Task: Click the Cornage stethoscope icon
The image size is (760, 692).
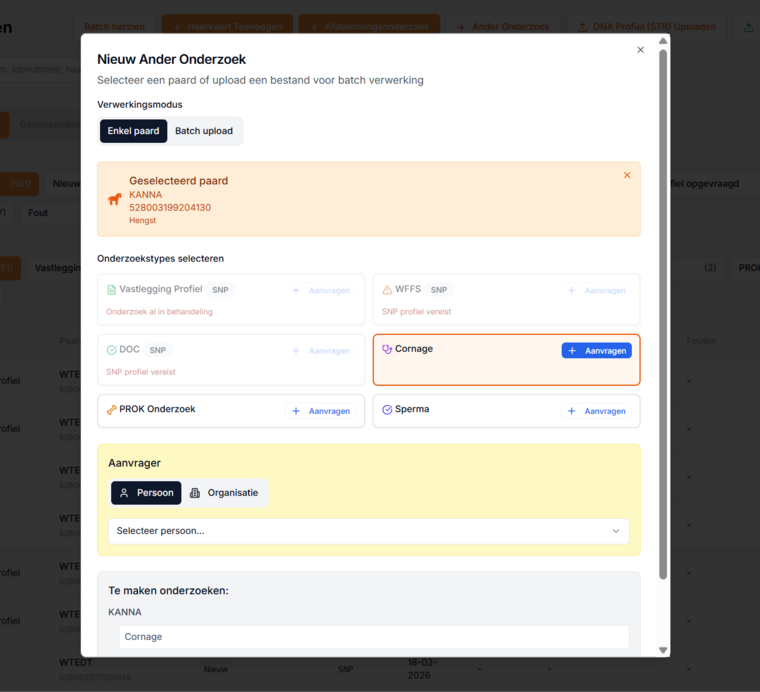Action: pyautogui.click(x=387, y=349)
